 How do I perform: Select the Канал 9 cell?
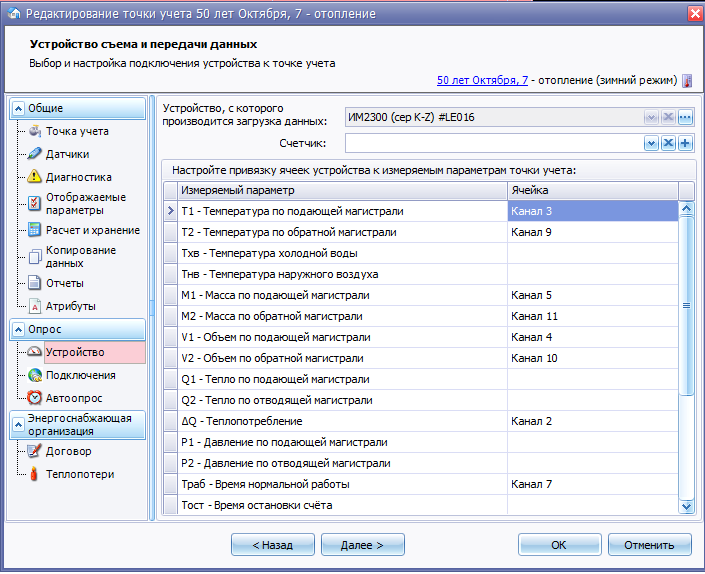(593, 232)
